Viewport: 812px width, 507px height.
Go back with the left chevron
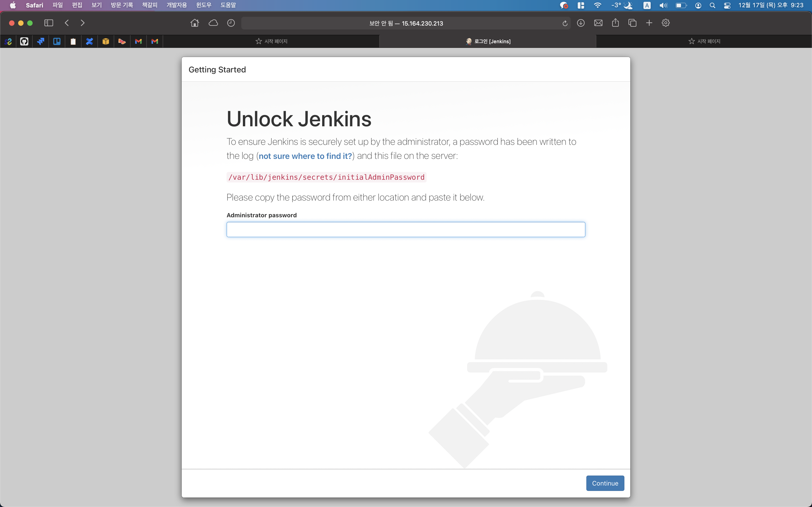coord(67,23)
